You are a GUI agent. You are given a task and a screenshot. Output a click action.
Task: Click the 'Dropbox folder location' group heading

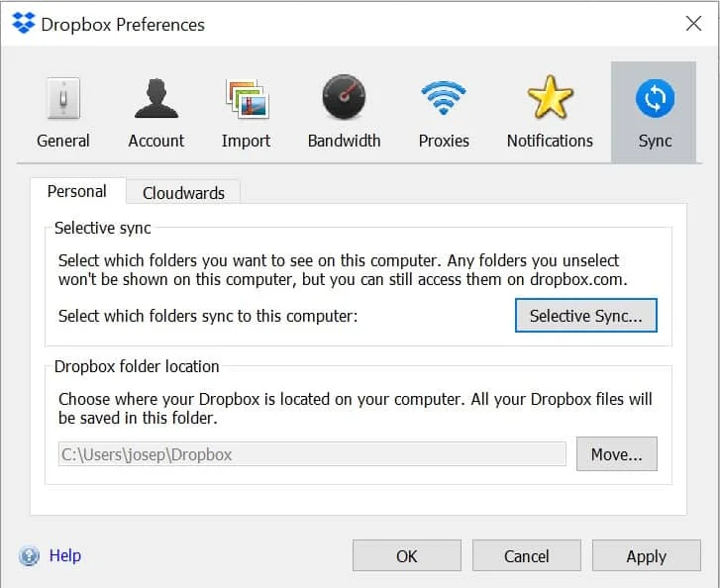(x=137, y=366)
